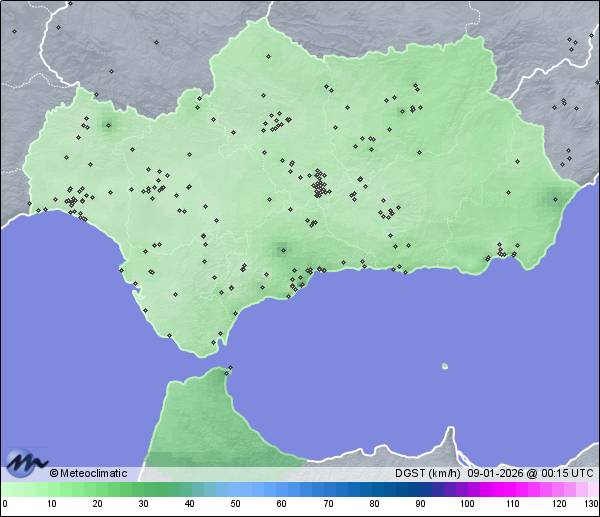Click the station marker in the top-left corner

click(14, 31)
